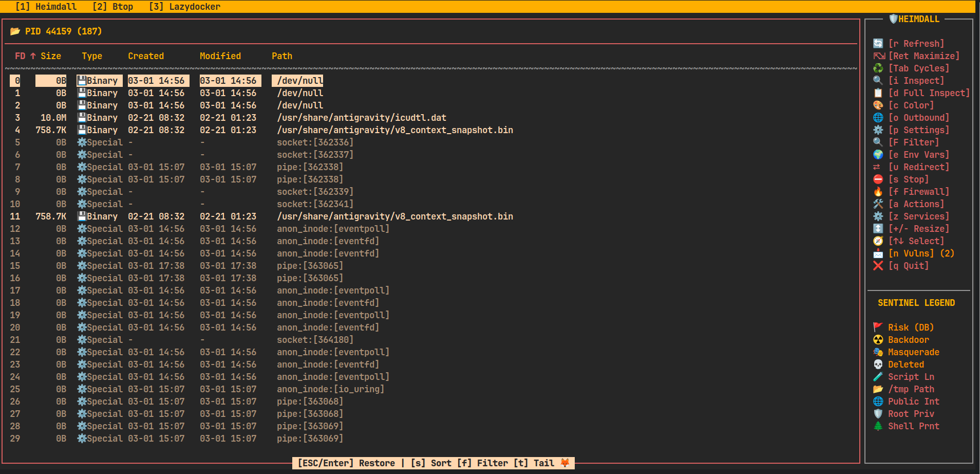980x474 pixels.
Task: Click the recycle icon beside Tab Cycles
Action: coord(878,68)
